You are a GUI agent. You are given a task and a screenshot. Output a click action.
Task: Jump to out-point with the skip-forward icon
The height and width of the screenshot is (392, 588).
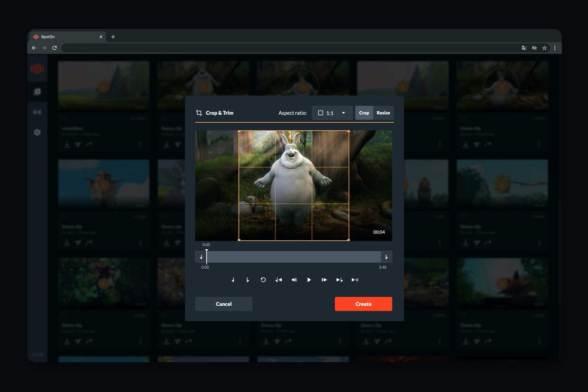(x=339, y=280)
